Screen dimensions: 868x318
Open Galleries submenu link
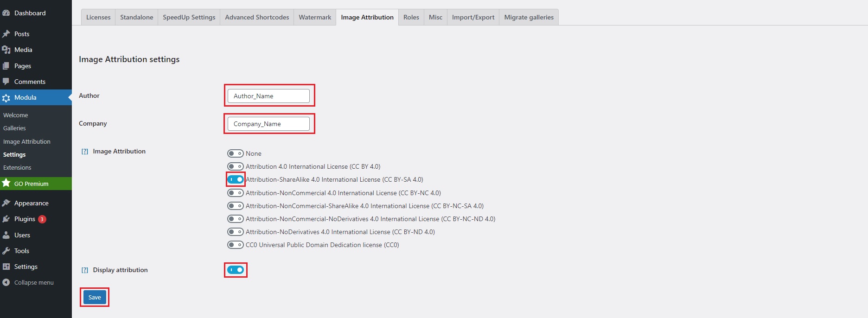(x=14, y=128)
